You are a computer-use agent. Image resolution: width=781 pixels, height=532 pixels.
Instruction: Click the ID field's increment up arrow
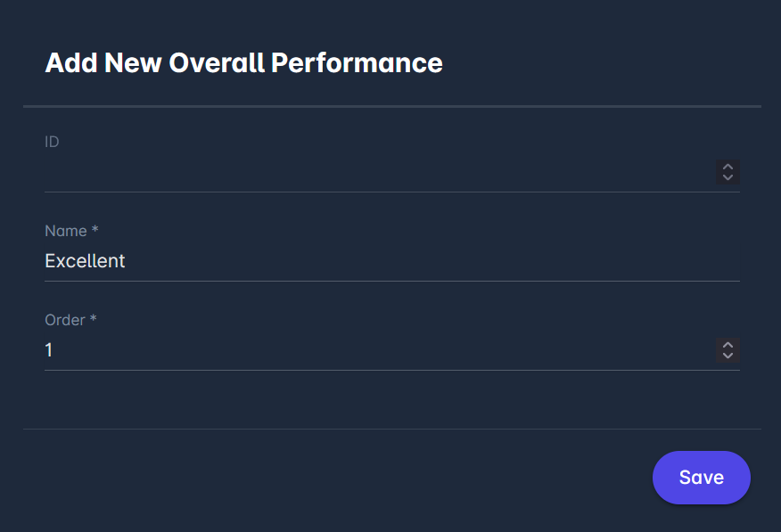[x=728, y=167]
